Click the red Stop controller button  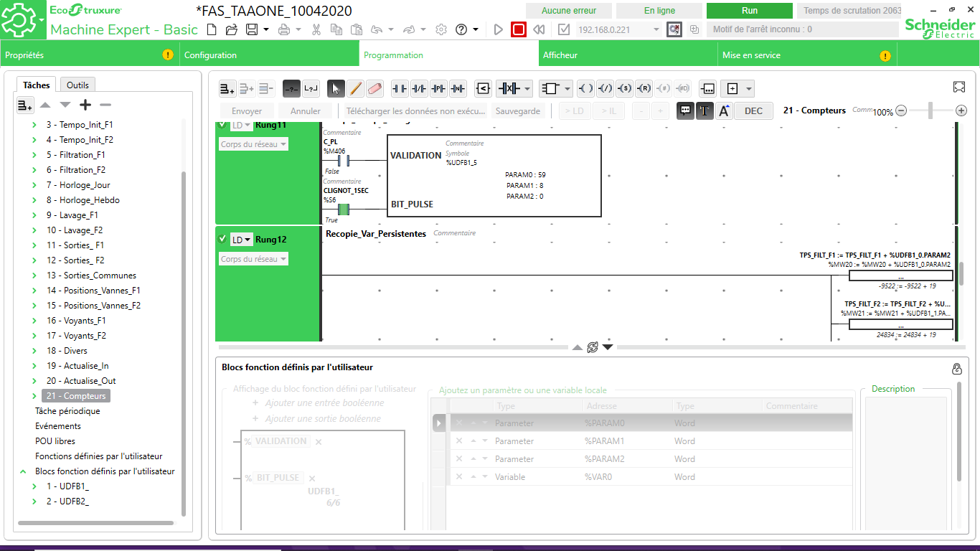[519, 29]
